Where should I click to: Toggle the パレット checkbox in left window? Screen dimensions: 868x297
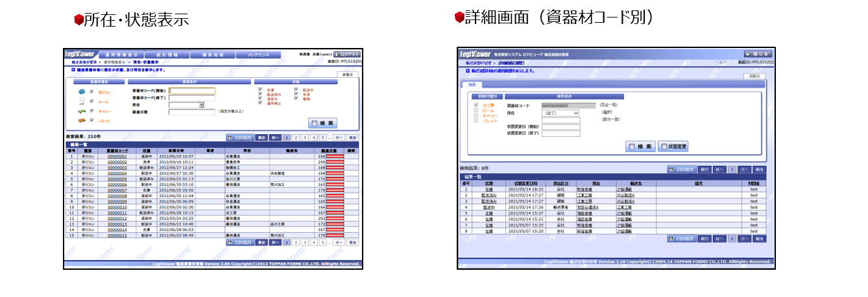[92, 120]
